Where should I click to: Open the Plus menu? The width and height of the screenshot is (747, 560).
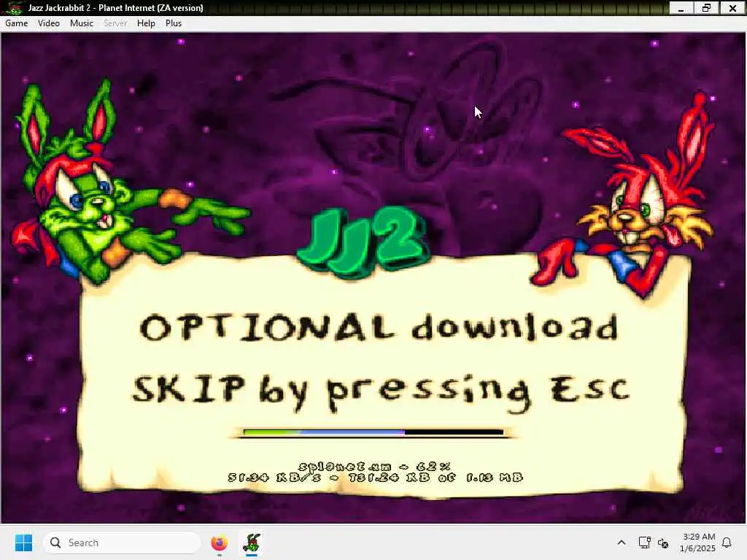[x=174, y=23]
